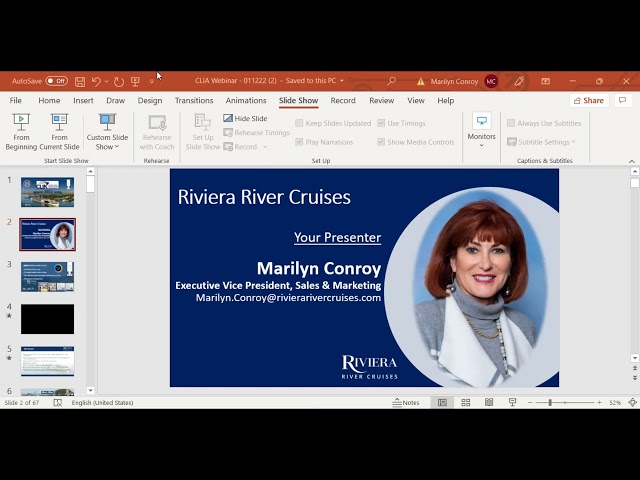Select slide 1 thumbnail
This screenshot has height=480, width=640.
(x=47, y=192)
